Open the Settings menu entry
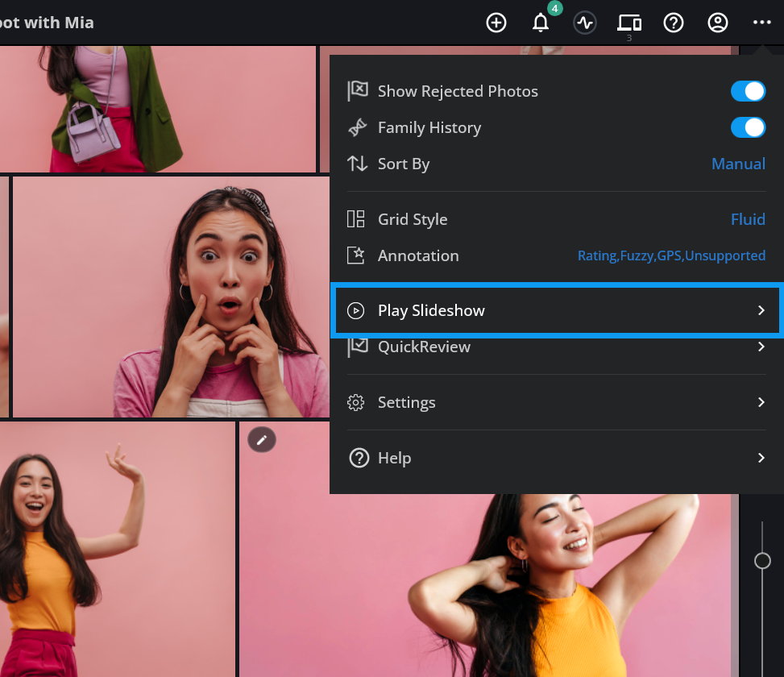Screen dimensions: 784x677 click(x=406, y=402)
